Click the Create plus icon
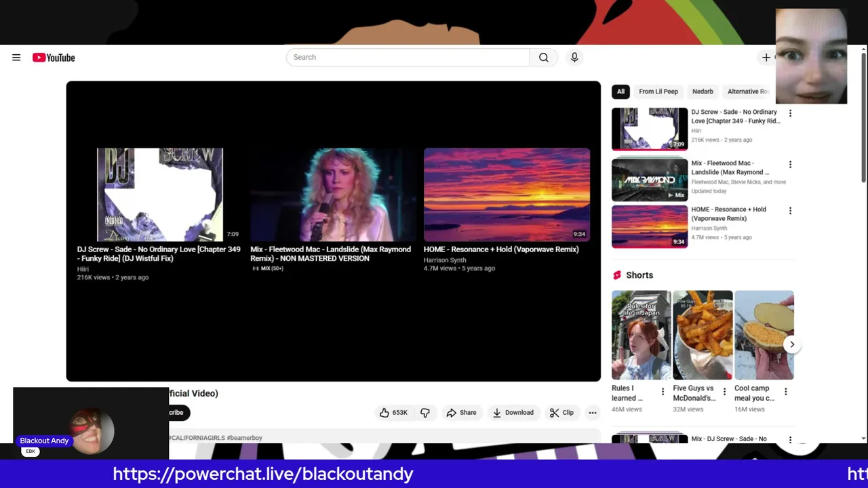 coord(766,58)
